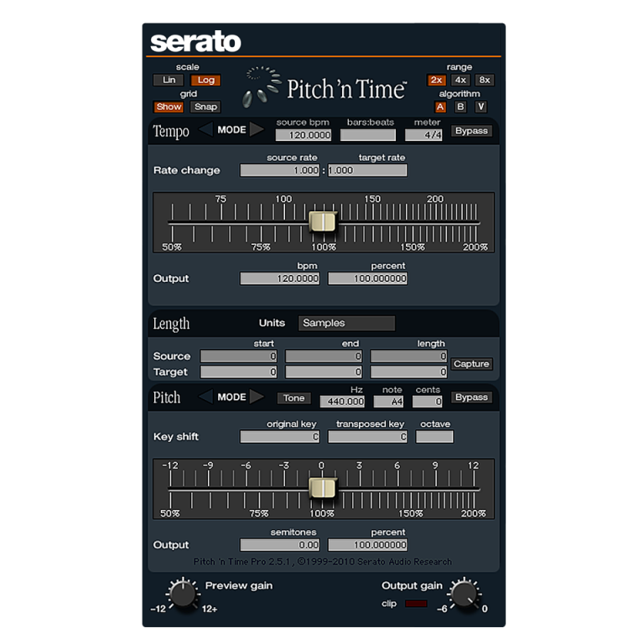Go to next Tempo mode with right arrow

tap(257, 129)
